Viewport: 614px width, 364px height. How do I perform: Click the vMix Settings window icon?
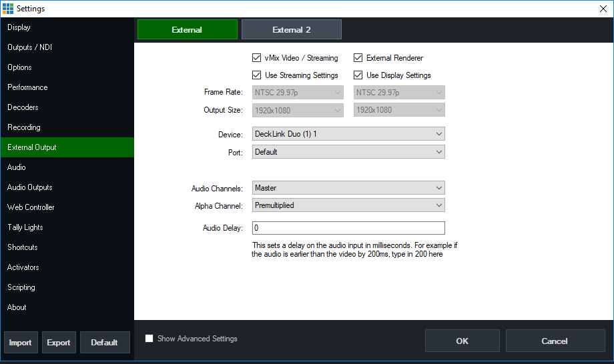(x=8, y=8)
